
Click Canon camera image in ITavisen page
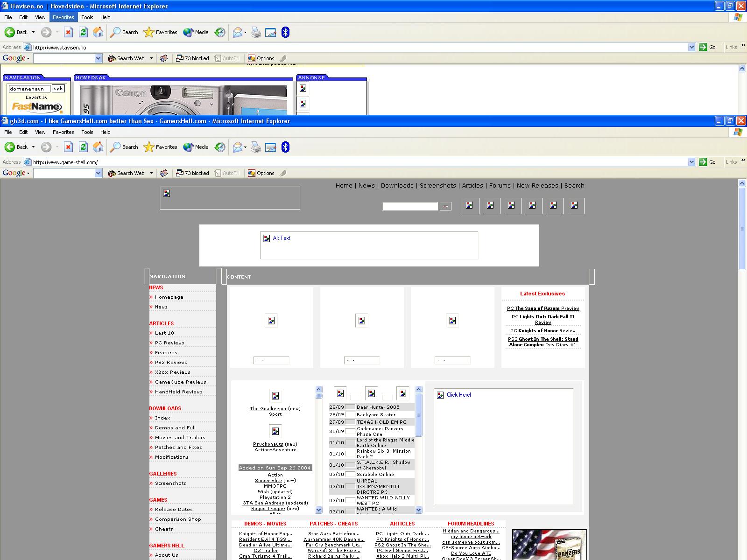(183, 100)
